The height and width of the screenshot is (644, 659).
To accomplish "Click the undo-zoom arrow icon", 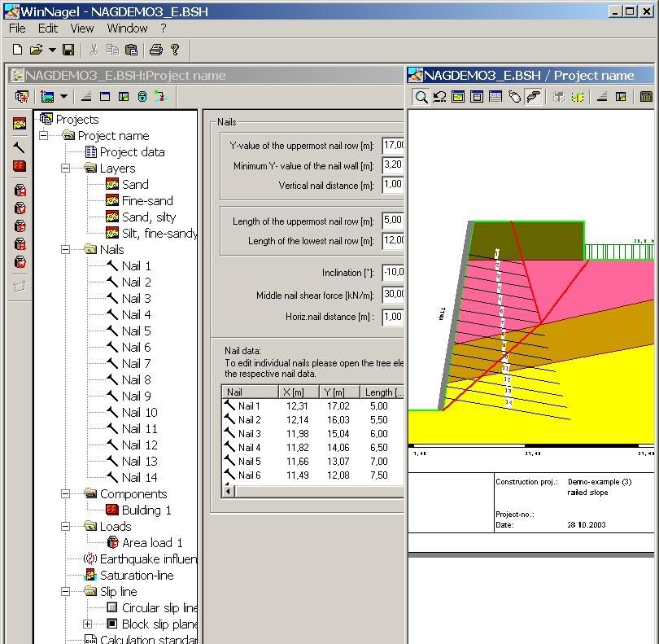I will coord(439,97).
